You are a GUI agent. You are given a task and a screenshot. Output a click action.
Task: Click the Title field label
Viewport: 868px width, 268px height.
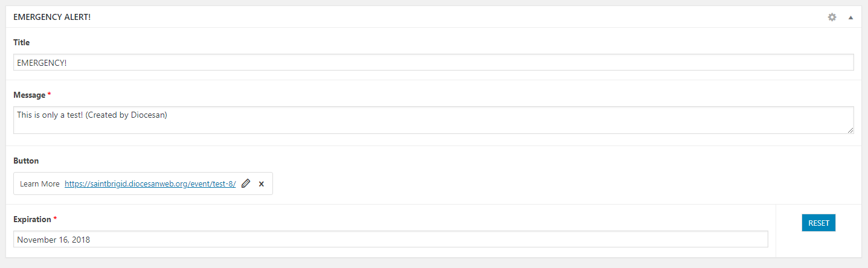tap(21, 42)
